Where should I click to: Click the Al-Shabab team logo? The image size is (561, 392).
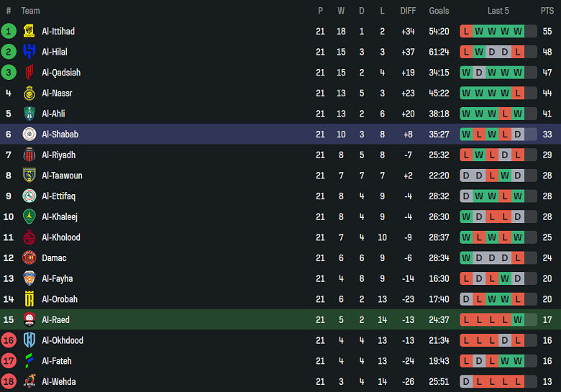tap(29, 135)
